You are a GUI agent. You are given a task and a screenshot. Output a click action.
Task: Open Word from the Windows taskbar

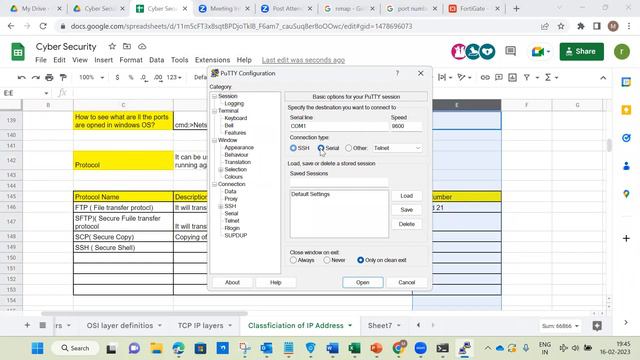click(x=332, y=348)
